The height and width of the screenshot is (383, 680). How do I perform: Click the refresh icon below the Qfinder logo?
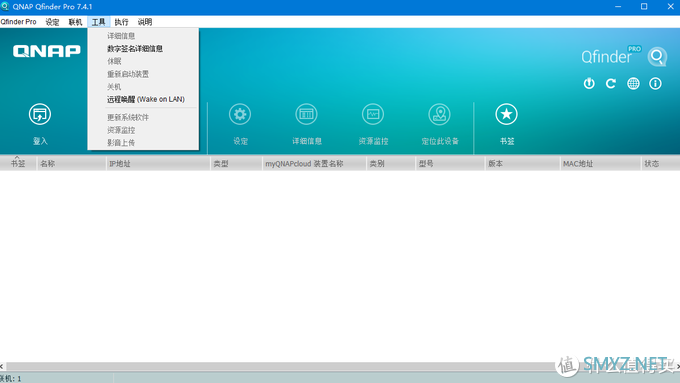pos(611,83)
